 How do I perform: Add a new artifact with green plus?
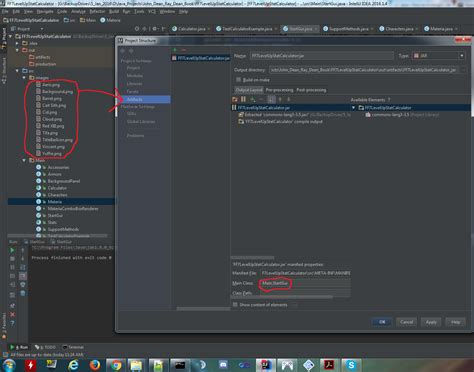click(x=175, y=50)
